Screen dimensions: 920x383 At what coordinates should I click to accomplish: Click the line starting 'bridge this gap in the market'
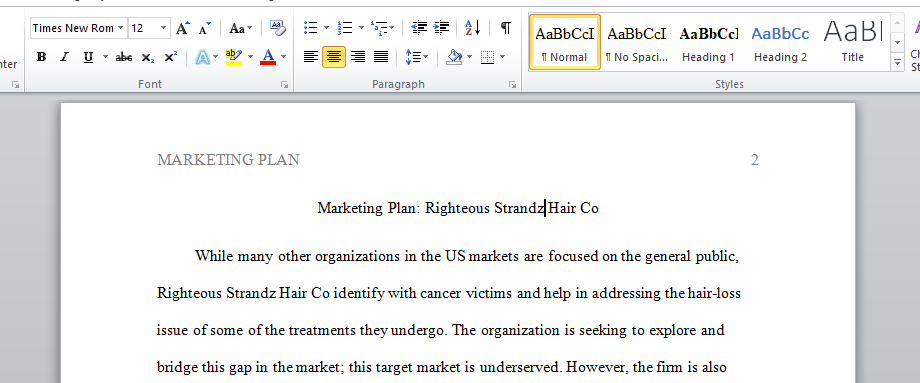442,368
